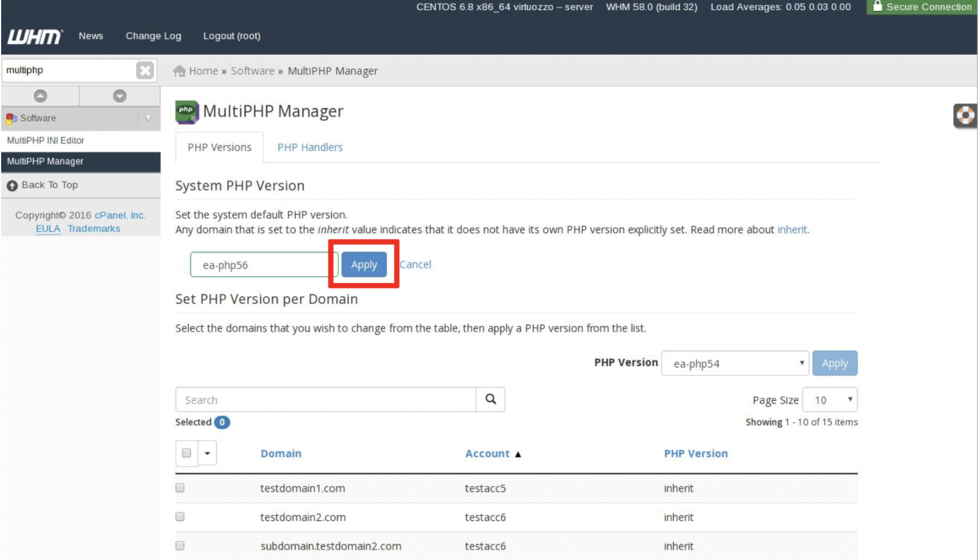Check the testdomain1.com checkbox
978x560 pixels.
point(180,488)
